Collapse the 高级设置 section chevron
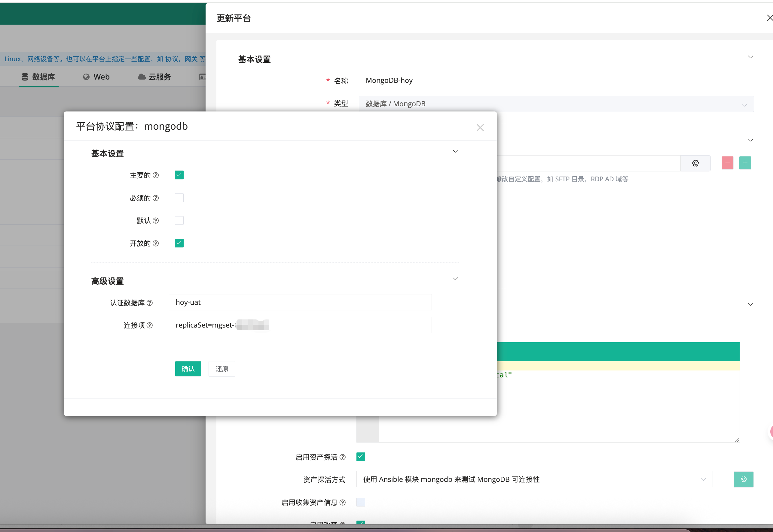The width and height of the screenshot is (773, 532). (x=455, y=279)
